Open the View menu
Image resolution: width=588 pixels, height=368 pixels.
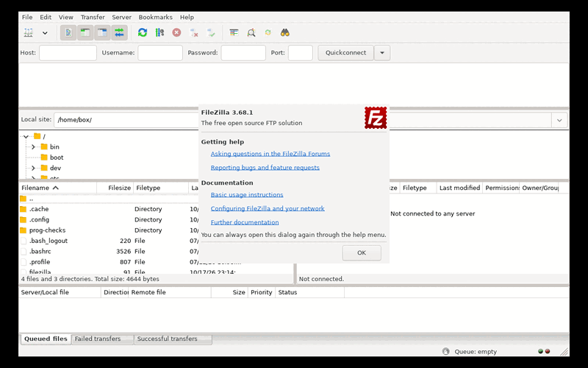coord(65,17)
